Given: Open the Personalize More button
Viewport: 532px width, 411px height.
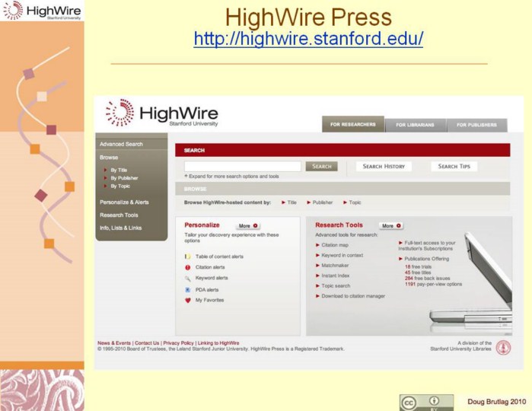Looking at the screenshot, I should coord(247,226).
